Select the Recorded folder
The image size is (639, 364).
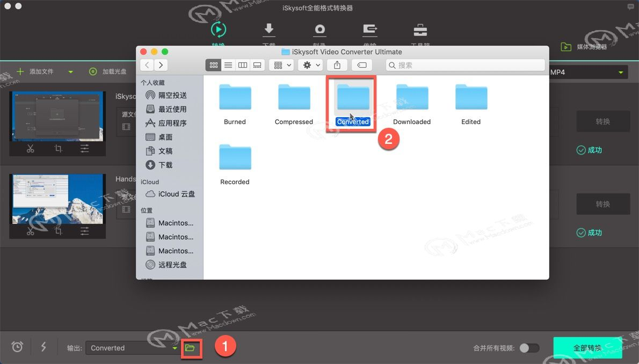(235, 165)
